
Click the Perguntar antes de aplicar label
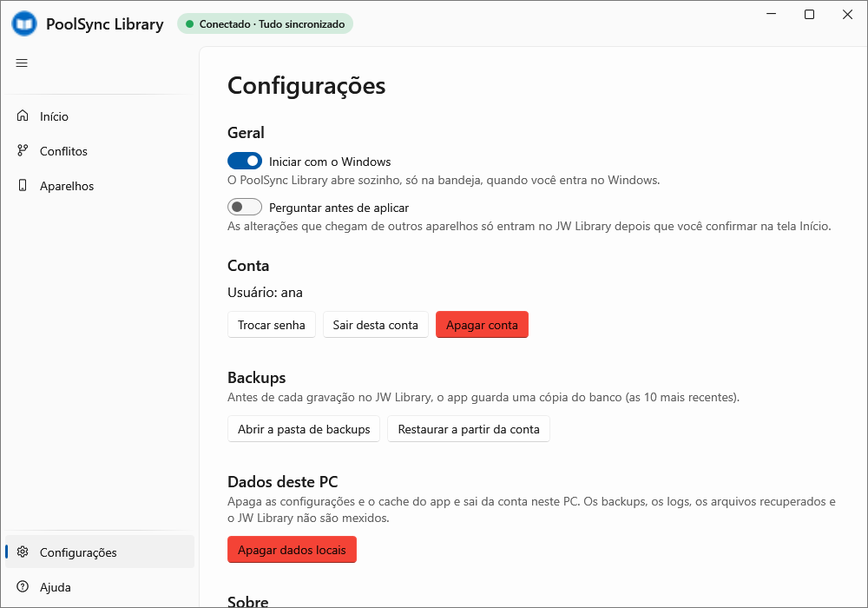point(339,208)
